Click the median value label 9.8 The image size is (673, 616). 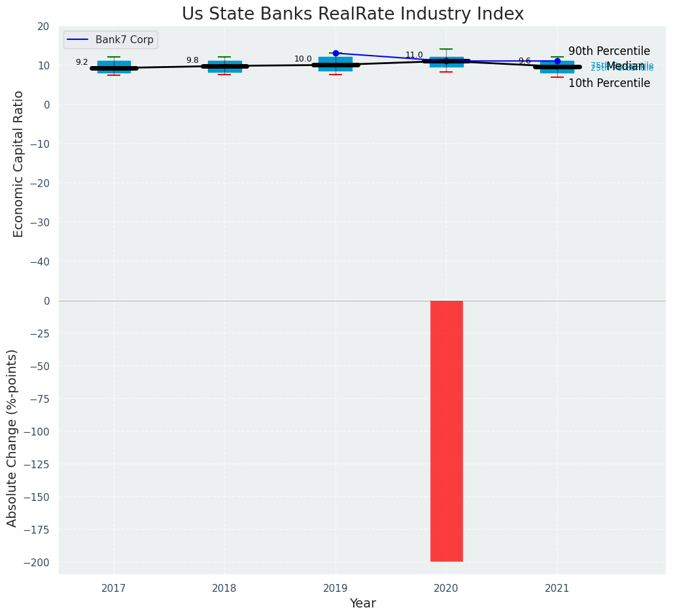(x=192, y=60)
